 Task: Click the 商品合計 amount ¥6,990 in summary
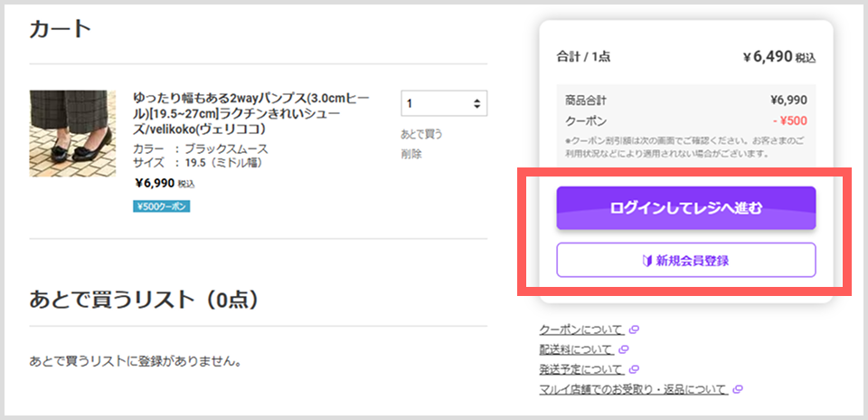point(788,100)
